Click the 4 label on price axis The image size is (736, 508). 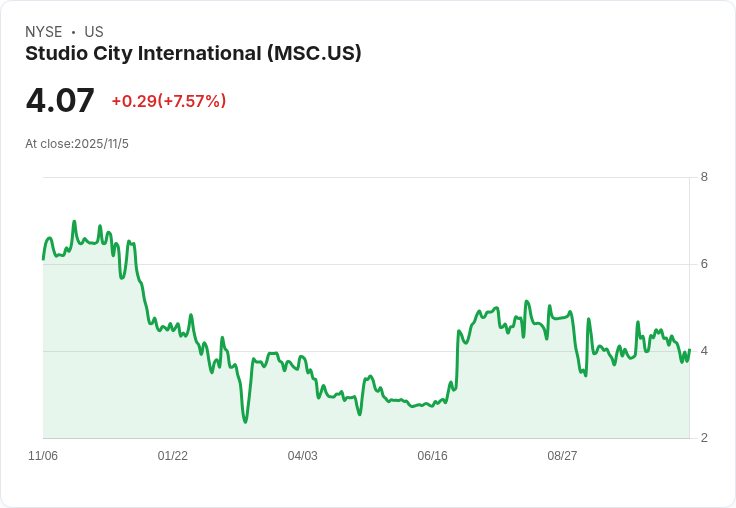704,351
